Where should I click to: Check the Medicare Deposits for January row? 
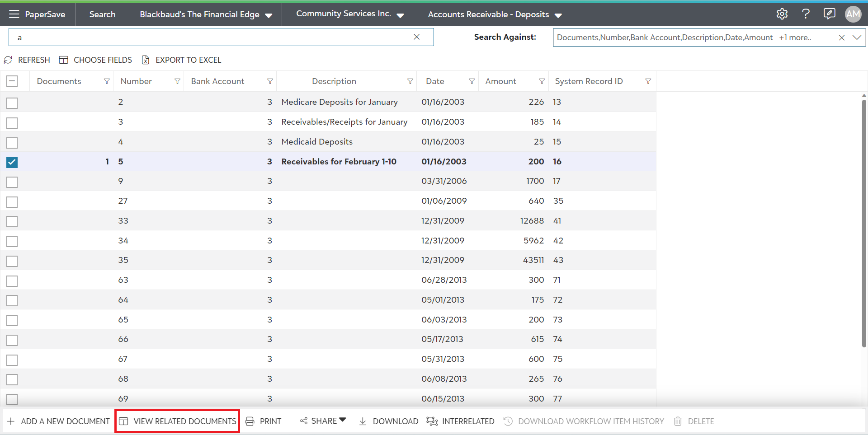coord(12,103)
